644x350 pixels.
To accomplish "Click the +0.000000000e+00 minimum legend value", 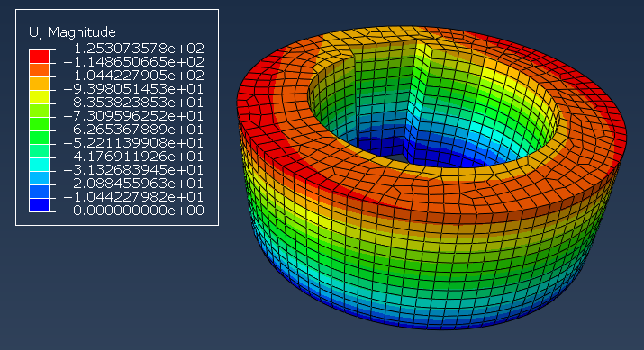I will (134, 211).
